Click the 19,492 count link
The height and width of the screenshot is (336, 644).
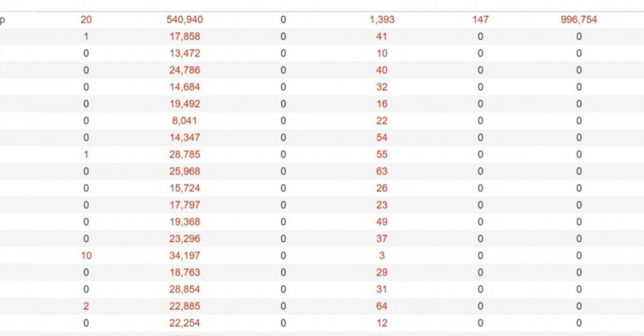click(185, 104)
